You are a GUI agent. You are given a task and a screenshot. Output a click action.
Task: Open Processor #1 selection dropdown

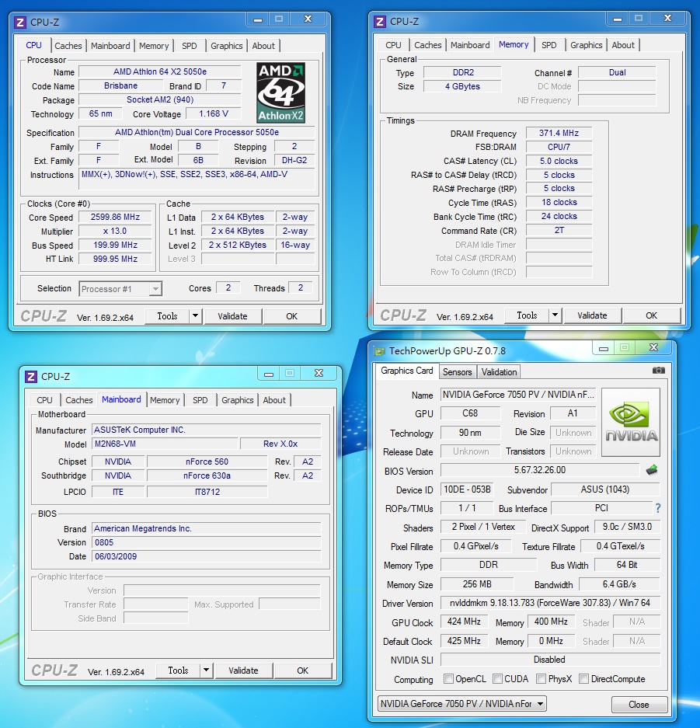click(x=120, y=289)
